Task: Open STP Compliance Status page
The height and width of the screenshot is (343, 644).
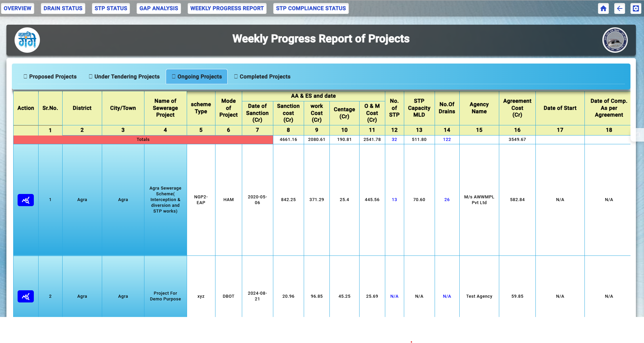Action: coord(311,8)
